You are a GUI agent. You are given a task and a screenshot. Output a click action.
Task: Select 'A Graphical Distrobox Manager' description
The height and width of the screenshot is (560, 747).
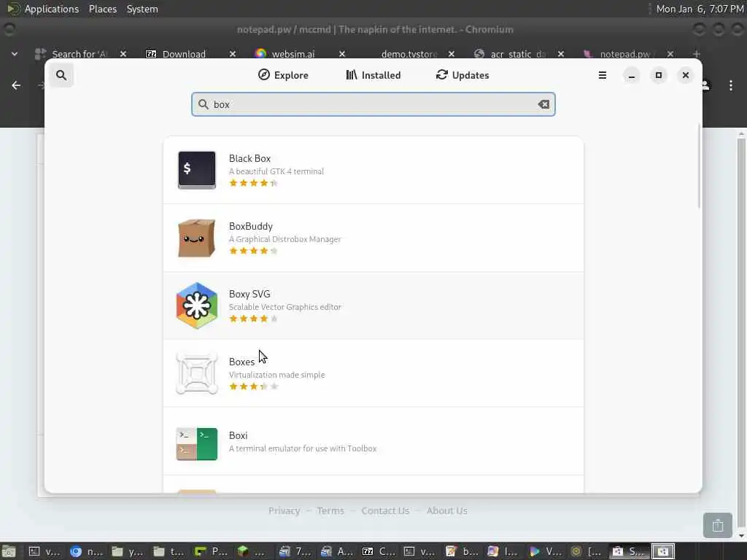point(285,239)
